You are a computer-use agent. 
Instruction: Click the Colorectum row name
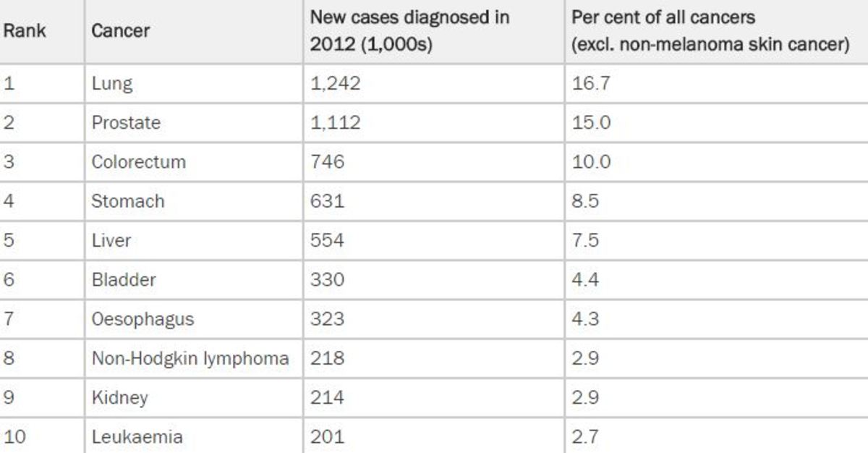[138, 161]
